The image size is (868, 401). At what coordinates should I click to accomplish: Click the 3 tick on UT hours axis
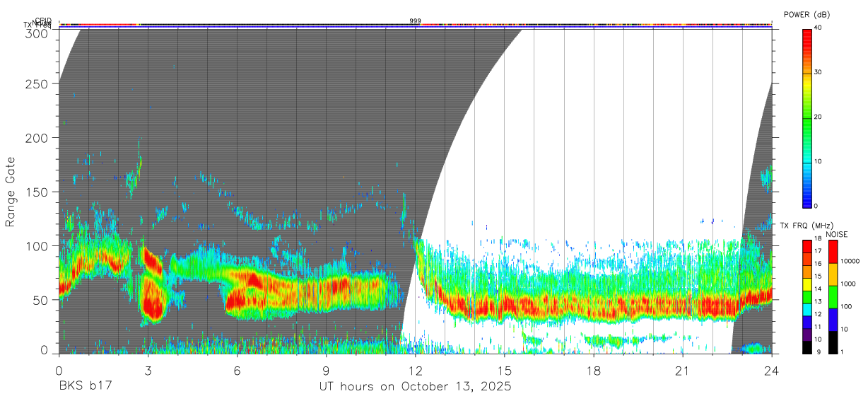coord(148,370)
